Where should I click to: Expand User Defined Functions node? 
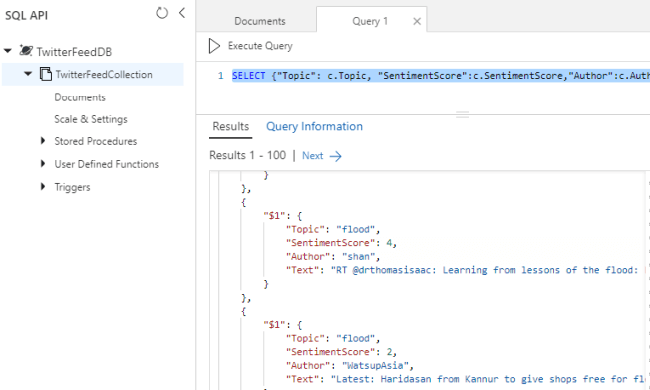point(43,164)
